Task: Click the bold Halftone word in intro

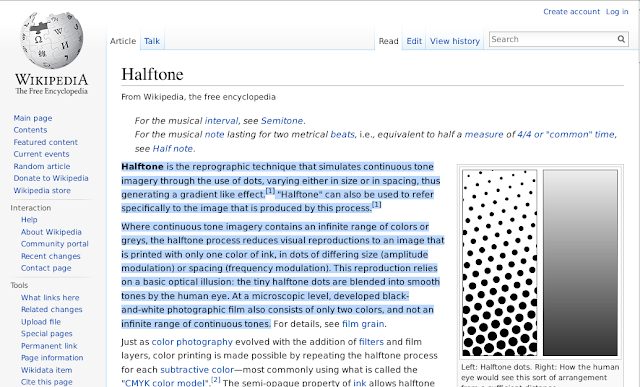Action: 142,167
